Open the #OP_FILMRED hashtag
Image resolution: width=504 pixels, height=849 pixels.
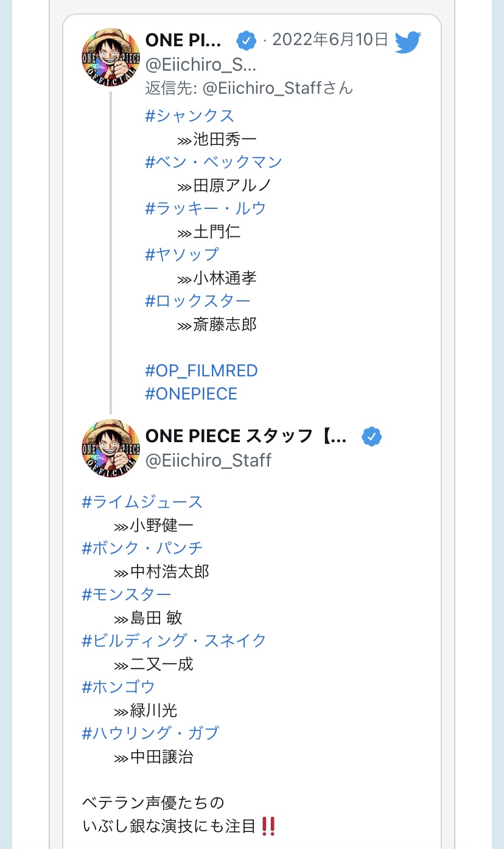pos(201,370)
